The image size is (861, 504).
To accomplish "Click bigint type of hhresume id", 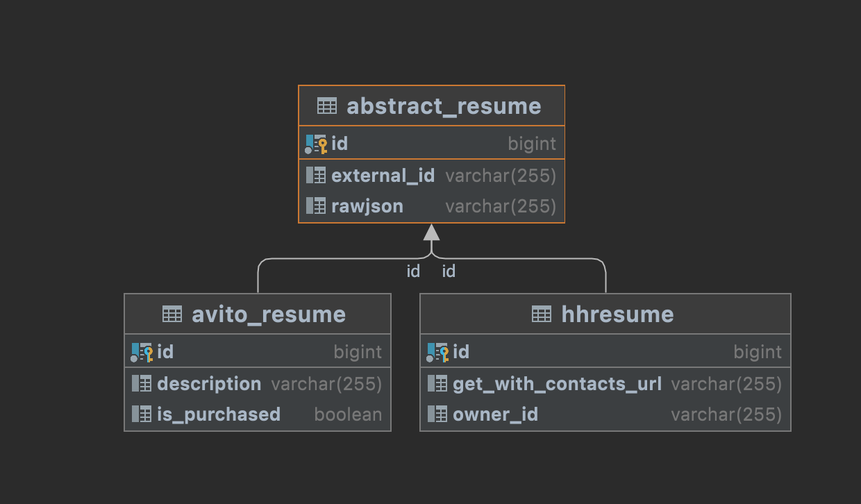I will (758, 353).
